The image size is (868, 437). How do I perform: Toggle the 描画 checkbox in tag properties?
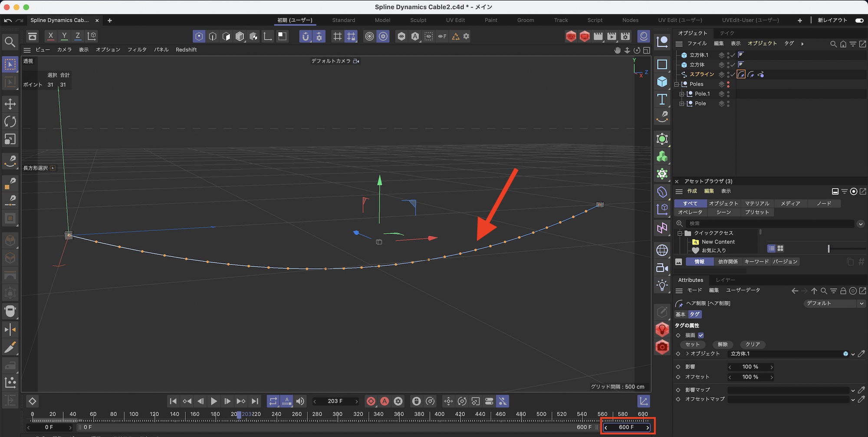tap(701, 335)
